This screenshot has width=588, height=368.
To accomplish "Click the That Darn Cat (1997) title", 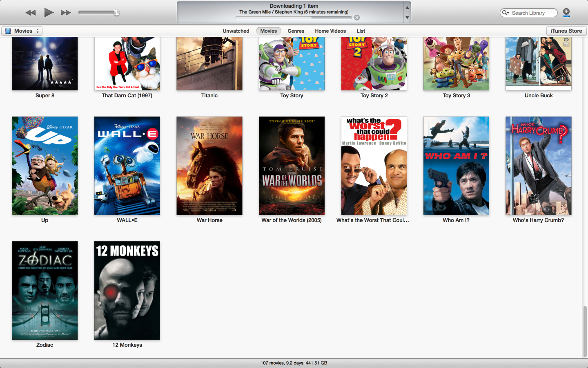I will 127,96.
